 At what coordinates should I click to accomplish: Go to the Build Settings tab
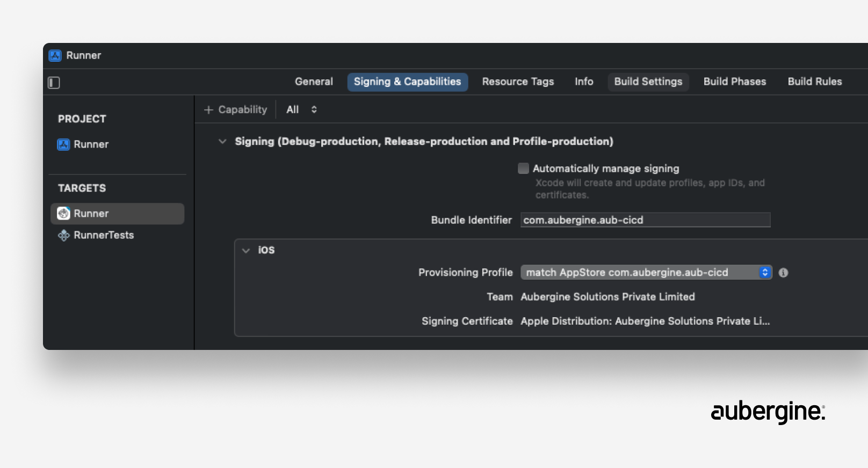coord(648,82)
